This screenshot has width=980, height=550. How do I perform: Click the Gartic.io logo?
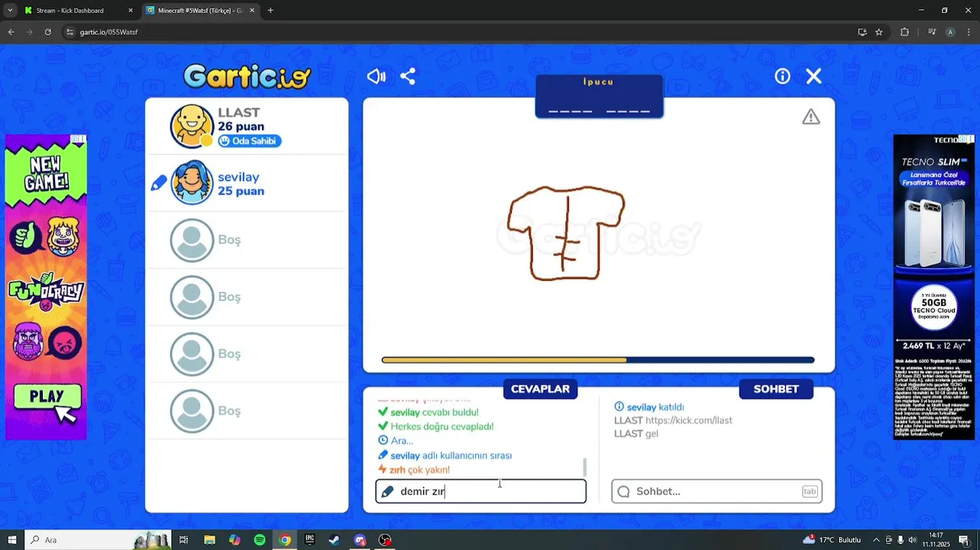coord(247,76)
